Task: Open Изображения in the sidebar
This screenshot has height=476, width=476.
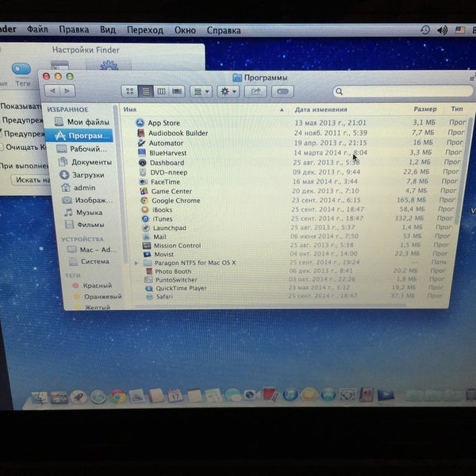Action: [87, 201]
